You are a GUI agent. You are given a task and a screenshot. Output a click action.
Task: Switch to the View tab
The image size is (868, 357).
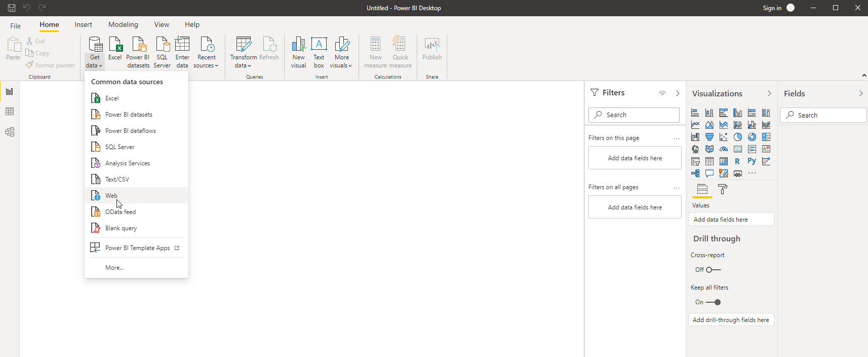click(x=162, y=24)
